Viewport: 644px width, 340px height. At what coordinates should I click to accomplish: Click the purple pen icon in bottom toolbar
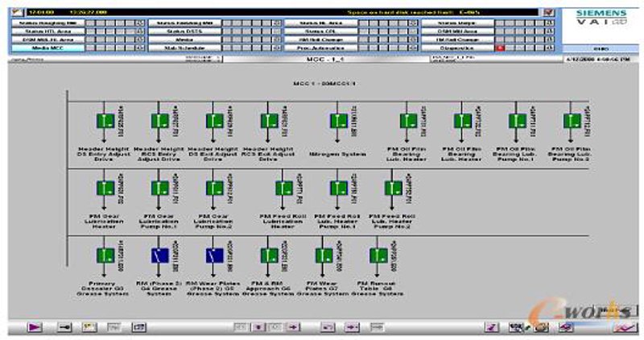[491, 327]
